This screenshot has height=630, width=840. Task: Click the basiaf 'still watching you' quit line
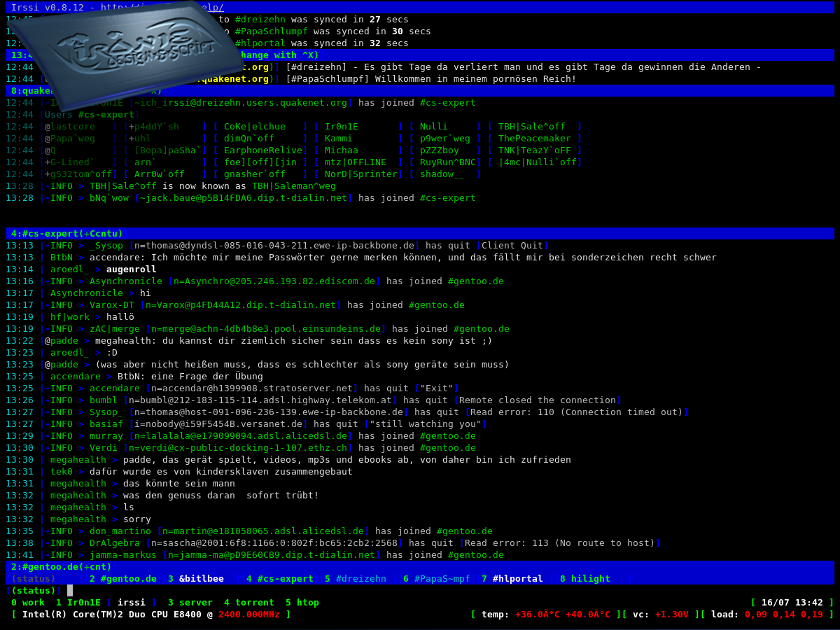[x=246, y=424]
